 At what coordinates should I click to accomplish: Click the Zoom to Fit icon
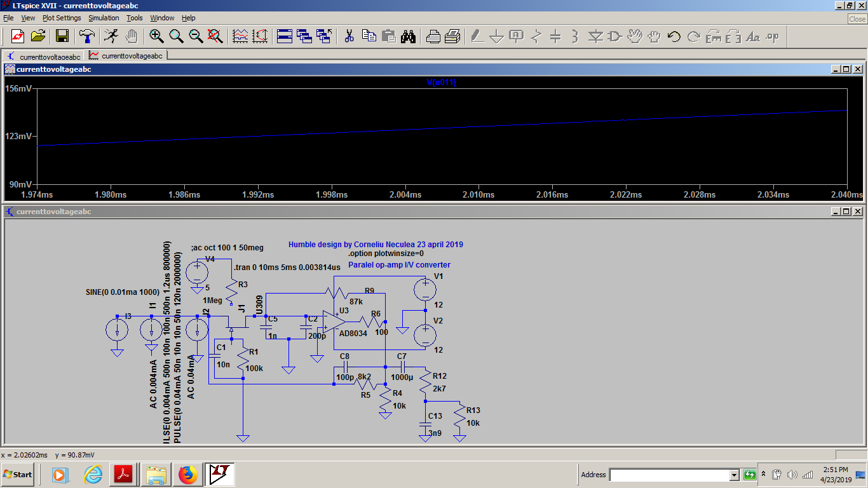[215, 36]
